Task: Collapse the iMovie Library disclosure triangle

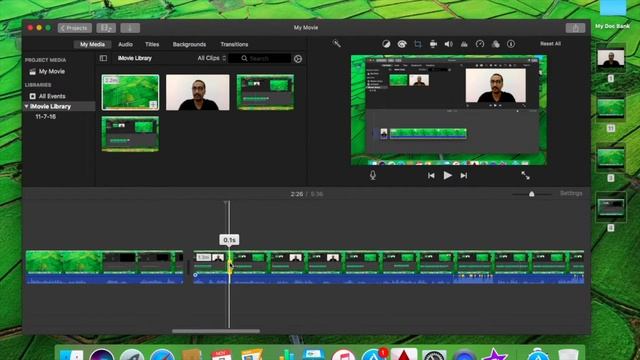Action: 27,107
